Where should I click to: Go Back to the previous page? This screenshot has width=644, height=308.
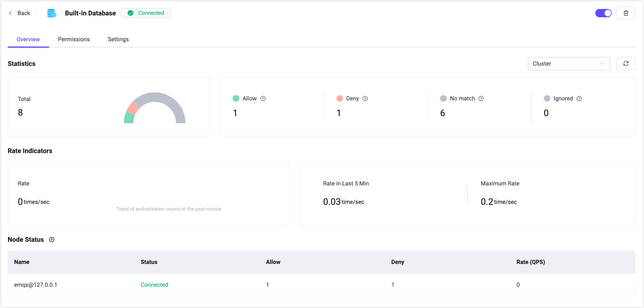(x=20, y=13)
